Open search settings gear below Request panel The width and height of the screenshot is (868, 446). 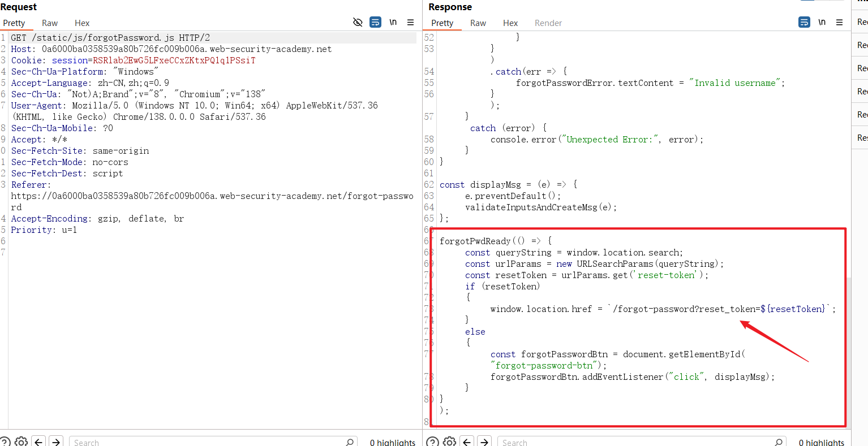point(22,441)
